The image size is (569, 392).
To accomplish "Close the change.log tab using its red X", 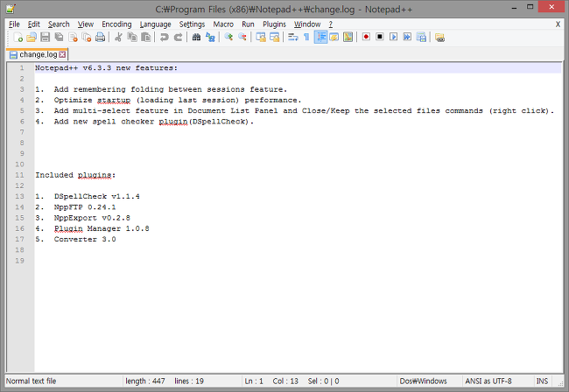I will coord(62,54).
